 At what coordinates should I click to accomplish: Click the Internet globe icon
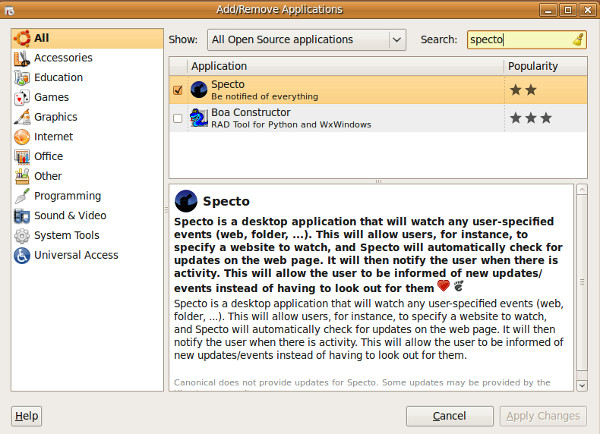coord(22,137)
